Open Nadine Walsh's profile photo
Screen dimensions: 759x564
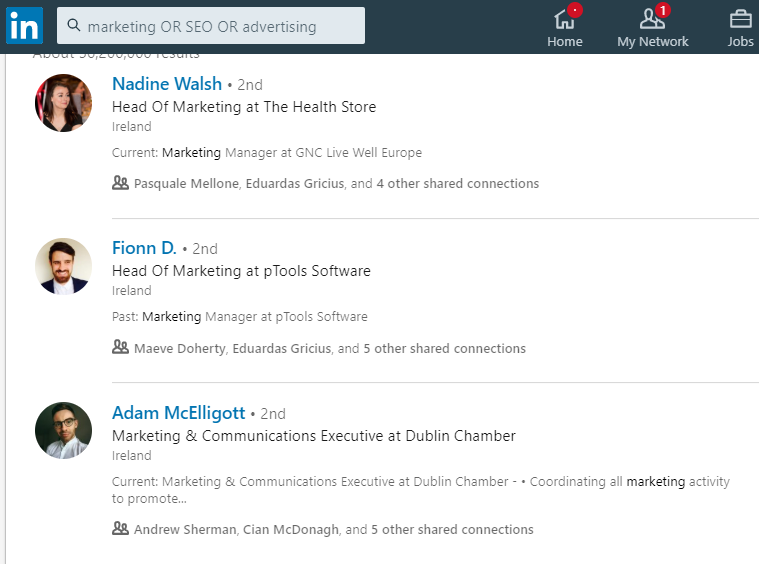63,103
